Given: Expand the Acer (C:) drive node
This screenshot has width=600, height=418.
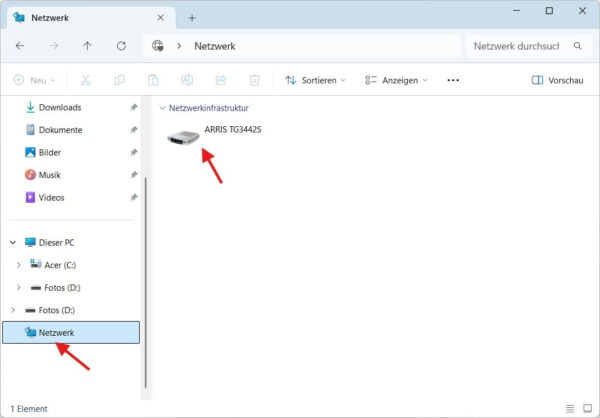Looking at the screenshot, I should coord(18,265).
